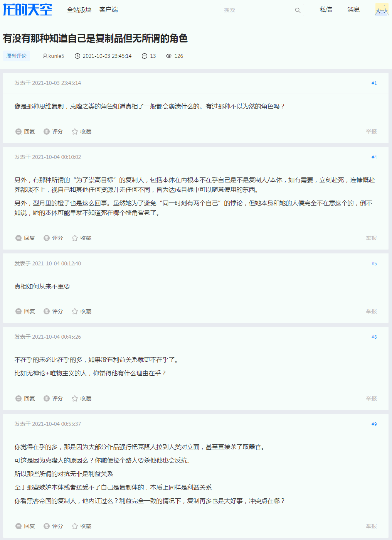Image resolution: width=392 pixels, height=540 pixels.
Task: Open the 客户端 menu item
Action: click(108, 10)
